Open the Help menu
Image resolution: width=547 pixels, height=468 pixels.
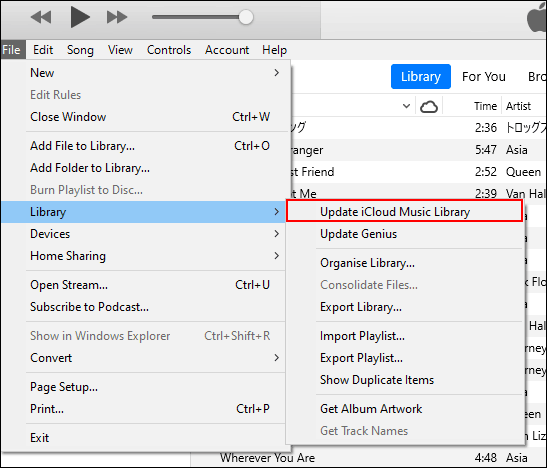[275, 50]
